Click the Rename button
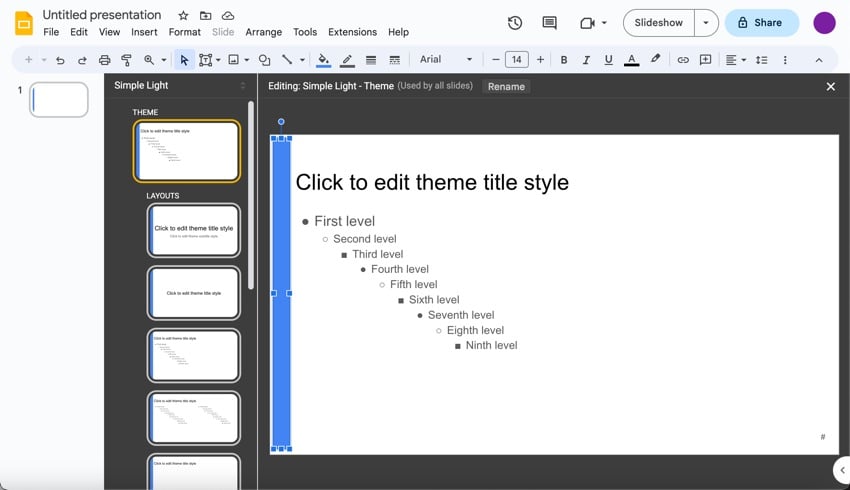Screen dimensions: 850x490 point(506,87)
